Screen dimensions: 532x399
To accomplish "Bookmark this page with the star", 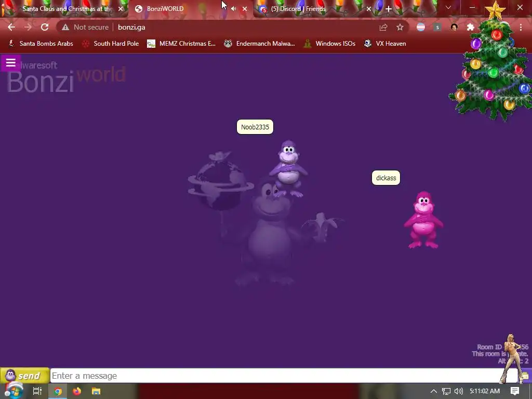I will [400, 27].
